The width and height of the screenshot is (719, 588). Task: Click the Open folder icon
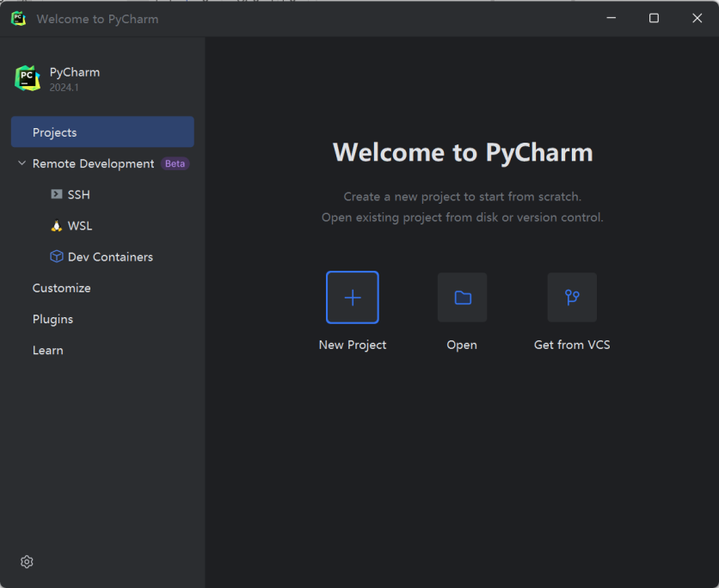click(462, 297)
